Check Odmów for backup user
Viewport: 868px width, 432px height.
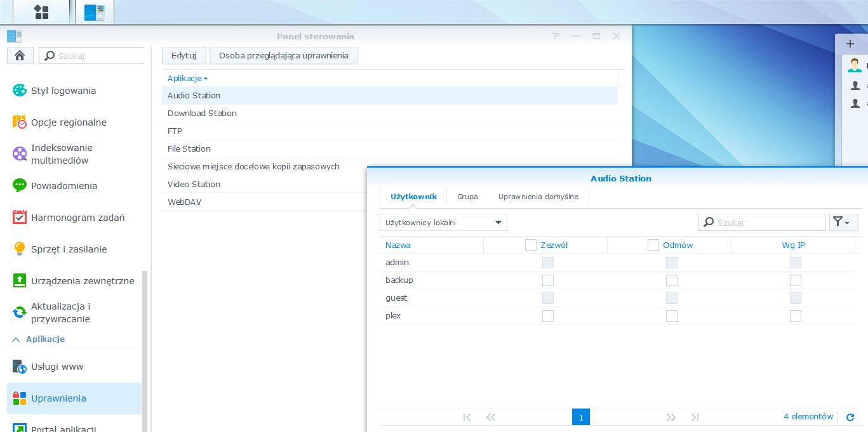[x=672, y=280]
